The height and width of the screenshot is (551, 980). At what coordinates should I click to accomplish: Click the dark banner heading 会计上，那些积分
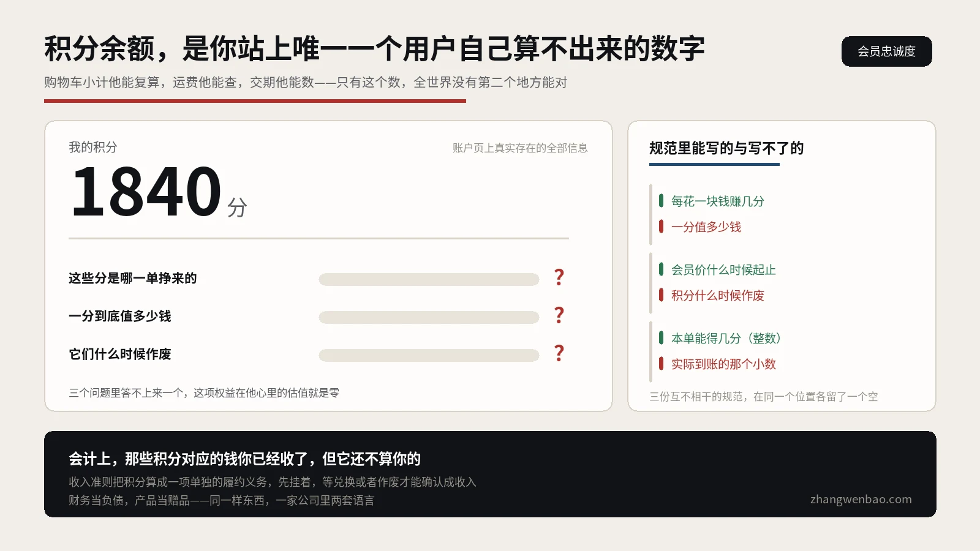pos(244,459)
